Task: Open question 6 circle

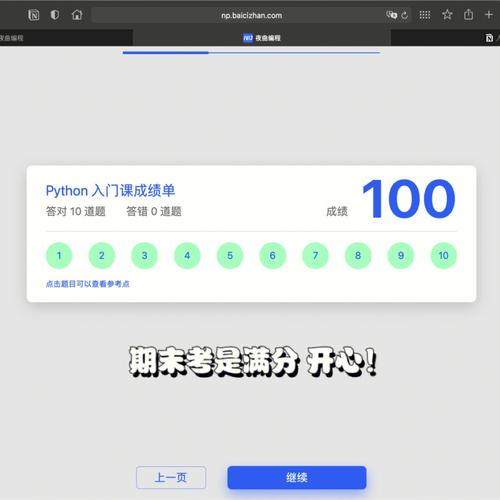Action: click(x=273, y=256)
